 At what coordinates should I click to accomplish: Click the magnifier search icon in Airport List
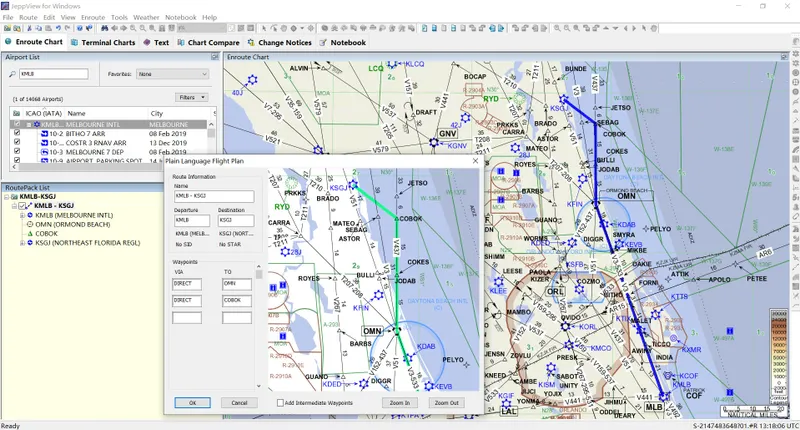point(12,74)
